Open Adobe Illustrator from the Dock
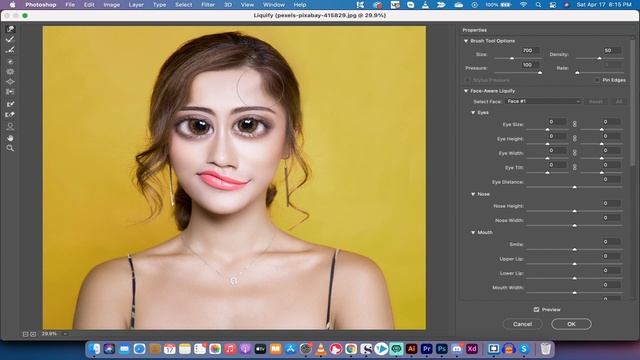The width and height of the screenshot is (640, 360). (411, 349)
